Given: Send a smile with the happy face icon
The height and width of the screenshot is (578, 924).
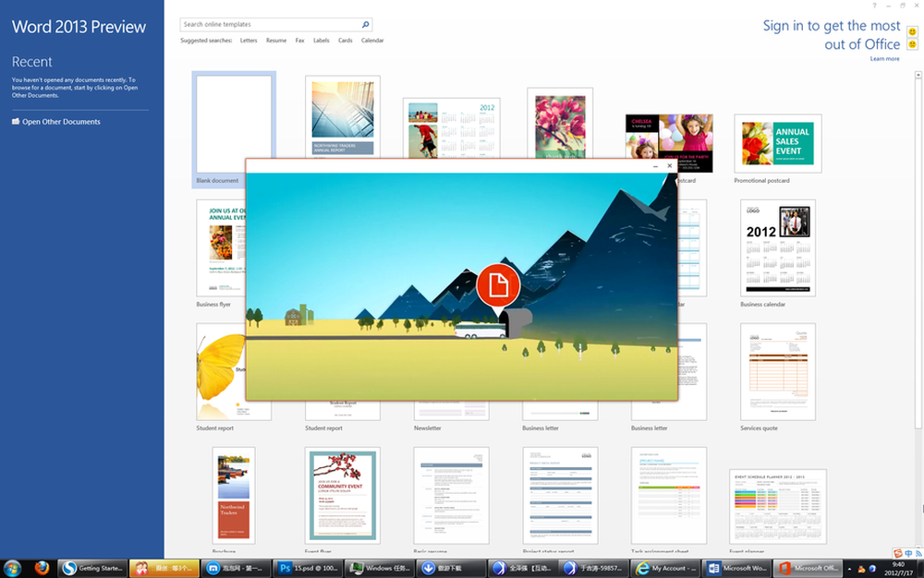Looking at the screenshot, I should coord(912,31).
